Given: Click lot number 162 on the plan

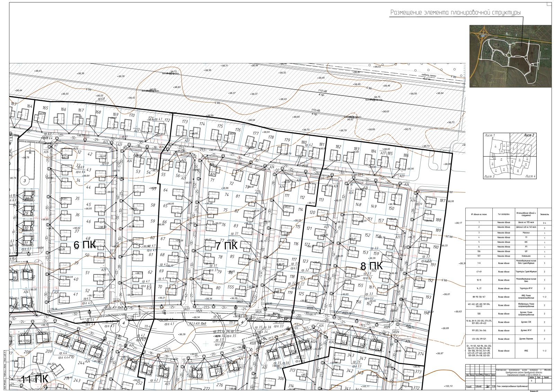Looking at the screenshot, I should pos(369,303).
